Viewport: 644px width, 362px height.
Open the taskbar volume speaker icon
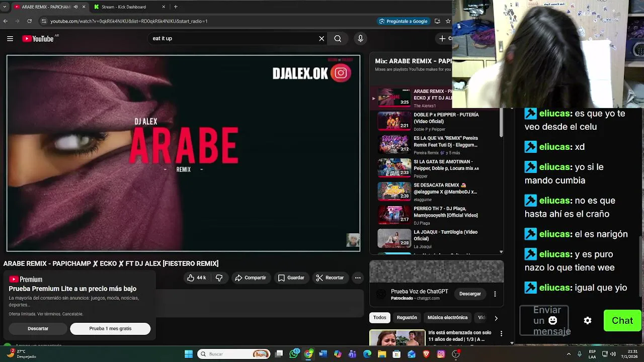614,354
